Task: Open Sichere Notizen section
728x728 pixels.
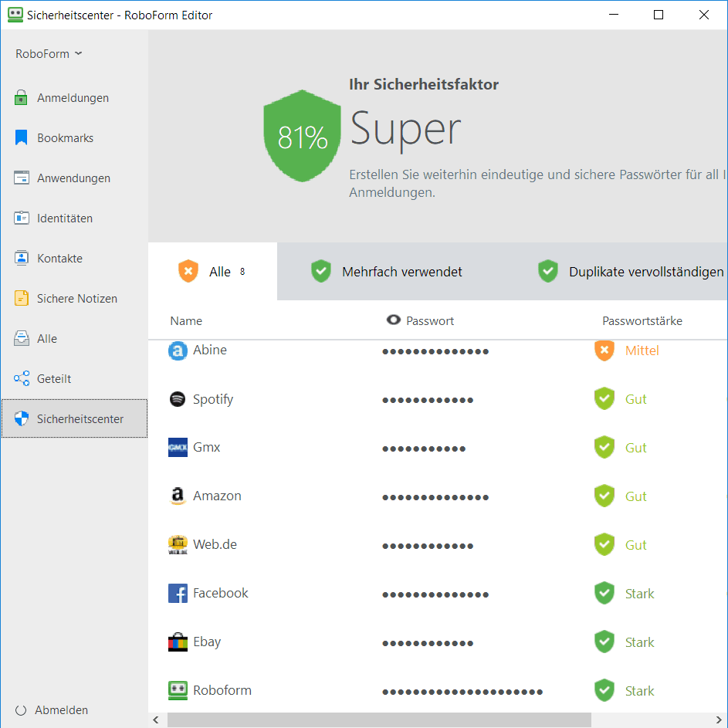Action: 74,298
